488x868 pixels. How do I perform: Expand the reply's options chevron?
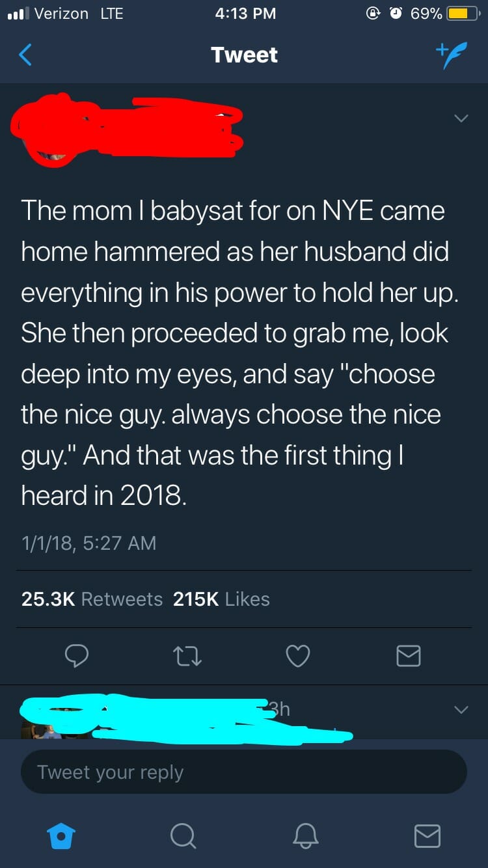click(461, 709)
